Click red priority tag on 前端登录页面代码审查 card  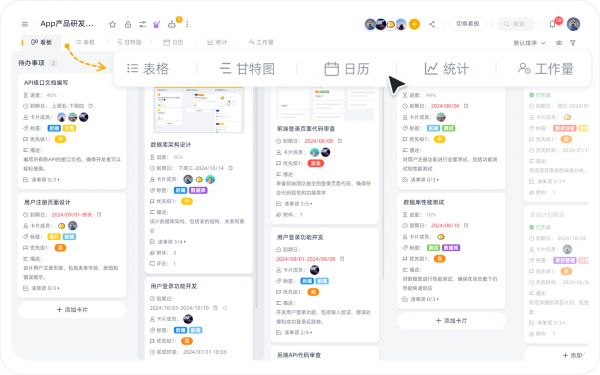click(316, 163)
